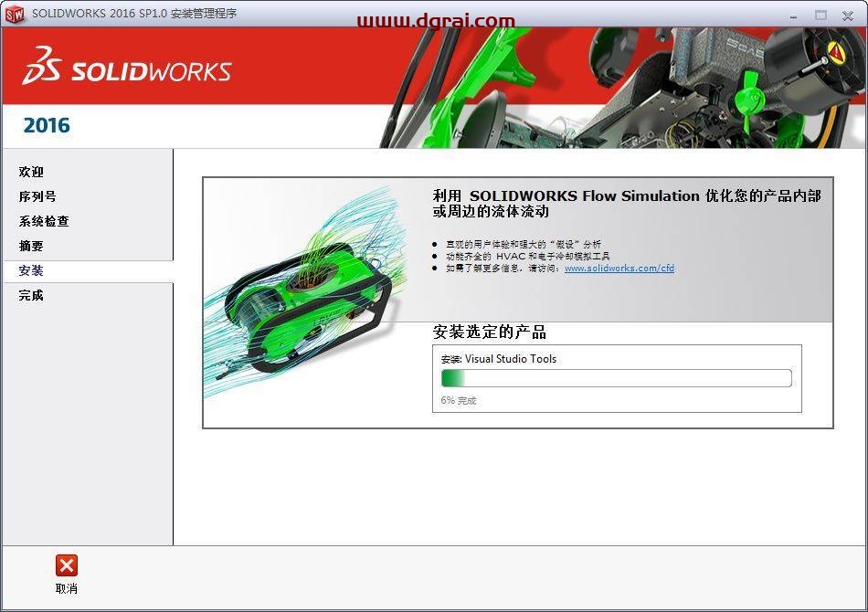This screenshot has height=612, width=868.
Task: Click the HVAC bullet point text
Action: (x=528, y=256)
